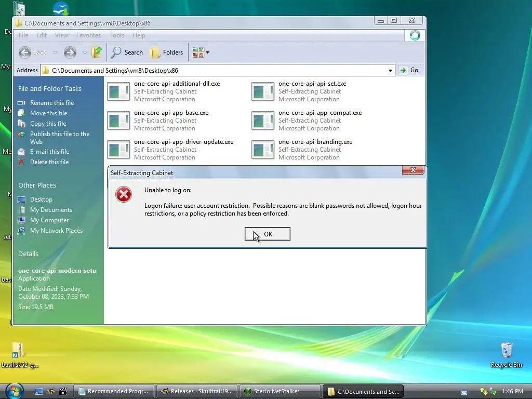The image size is (532, 399).
Task: Click the folder icon in the title bar
Action: click(x=19, y=23)
